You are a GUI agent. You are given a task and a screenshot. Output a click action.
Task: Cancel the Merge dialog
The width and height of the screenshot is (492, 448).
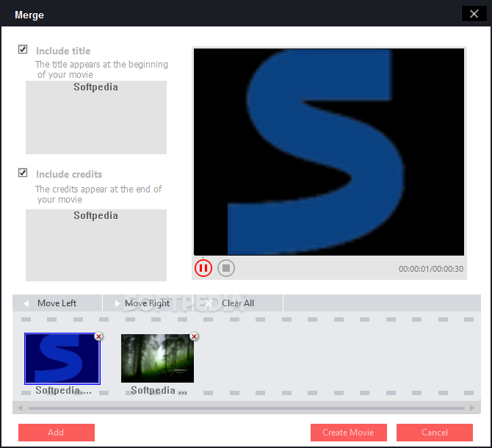point(435,433)
